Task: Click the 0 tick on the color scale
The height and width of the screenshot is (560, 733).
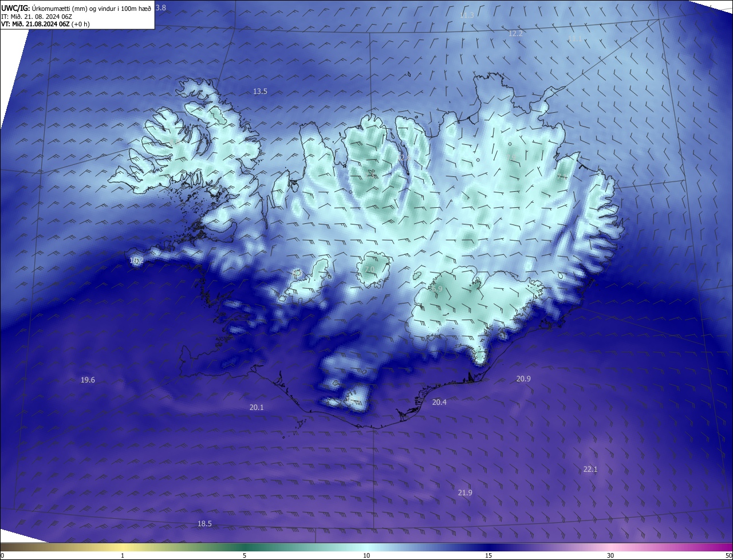Action: tap(2, 555)
